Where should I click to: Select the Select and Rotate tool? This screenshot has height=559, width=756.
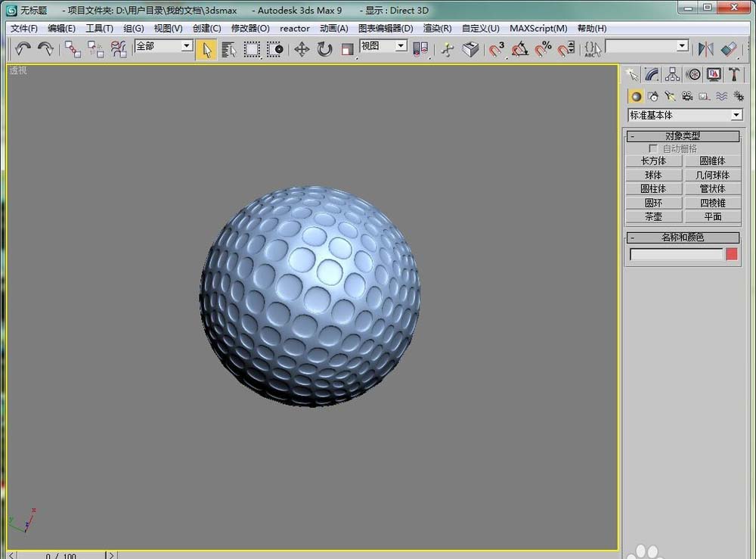pos(324,49)
